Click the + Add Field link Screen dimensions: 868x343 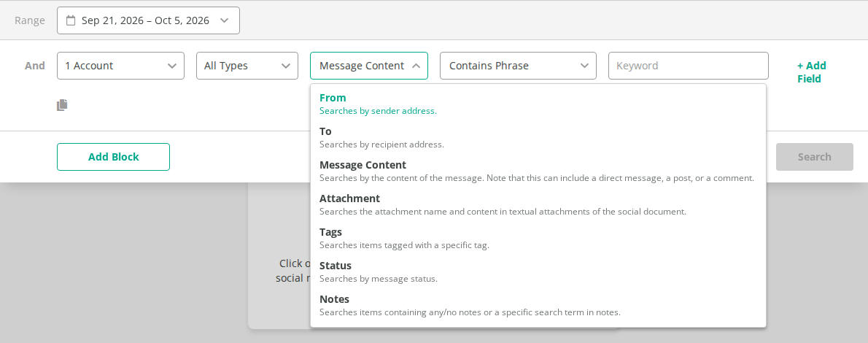pyautogui.click(x=812, y=72)
